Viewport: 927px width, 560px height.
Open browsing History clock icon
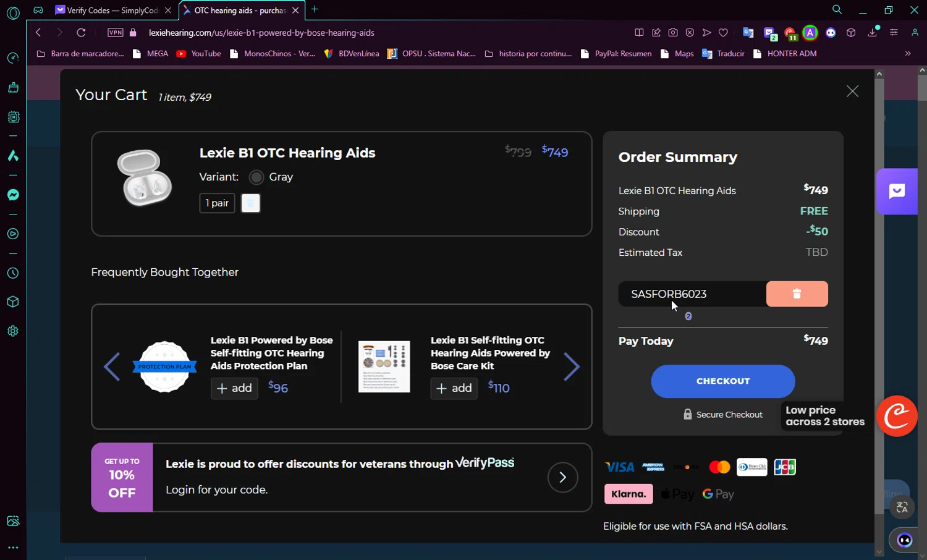point(13,273)
